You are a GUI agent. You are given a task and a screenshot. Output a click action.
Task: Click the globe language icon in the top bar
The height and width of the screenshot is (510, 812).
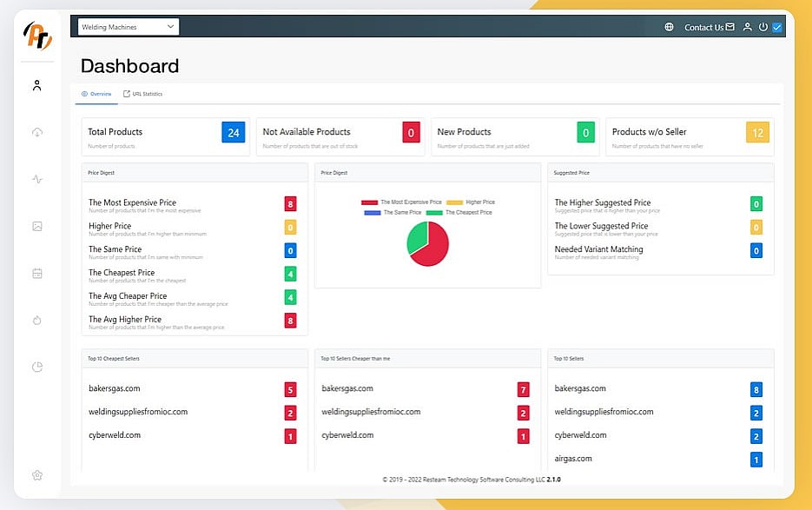(669, 27)
